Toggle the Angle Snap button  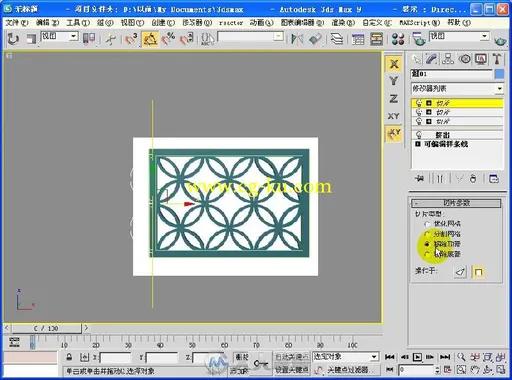click(x=150, y=39)
